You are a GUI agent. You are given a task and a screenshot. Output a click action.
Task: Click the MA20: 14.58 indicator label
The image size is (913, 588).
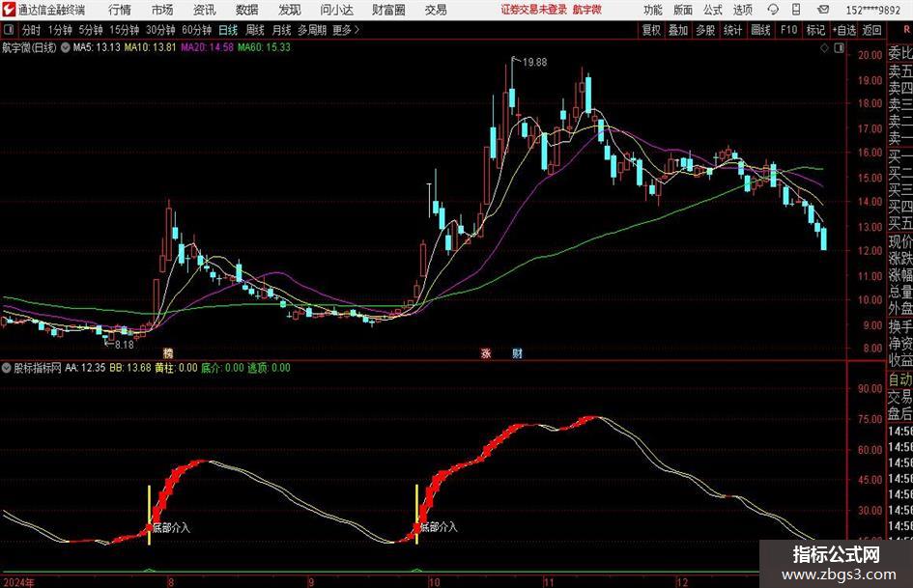[x=208, y=47]
